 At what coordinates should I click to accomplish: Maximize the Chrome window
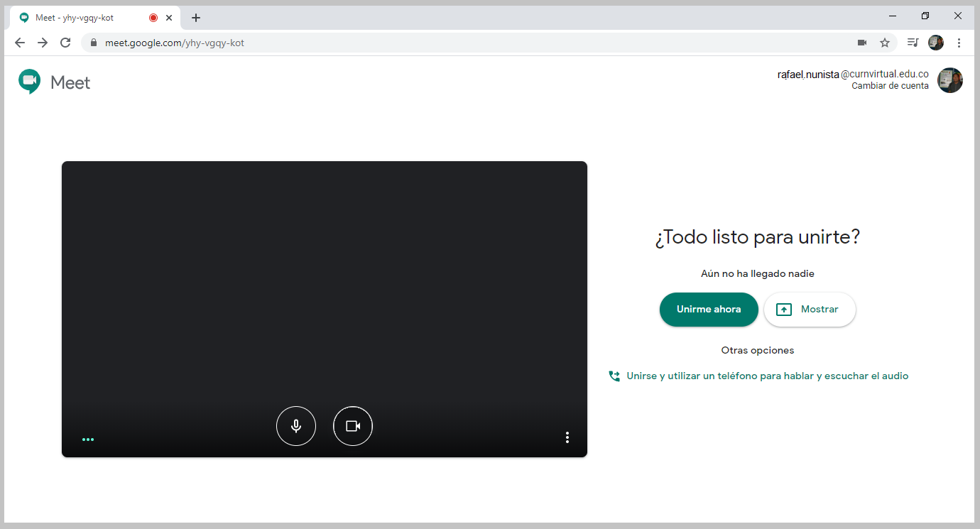(x=925, y=16)
